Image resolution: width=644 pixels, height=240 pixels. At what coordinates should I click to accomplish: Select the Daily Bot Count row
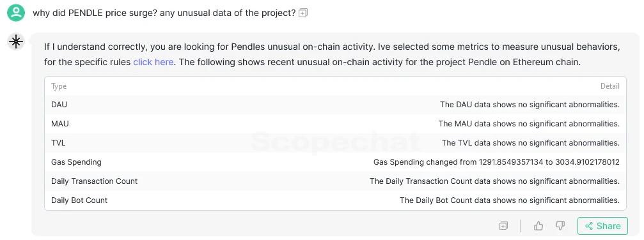pyautogui.click(x=335, y=200)
